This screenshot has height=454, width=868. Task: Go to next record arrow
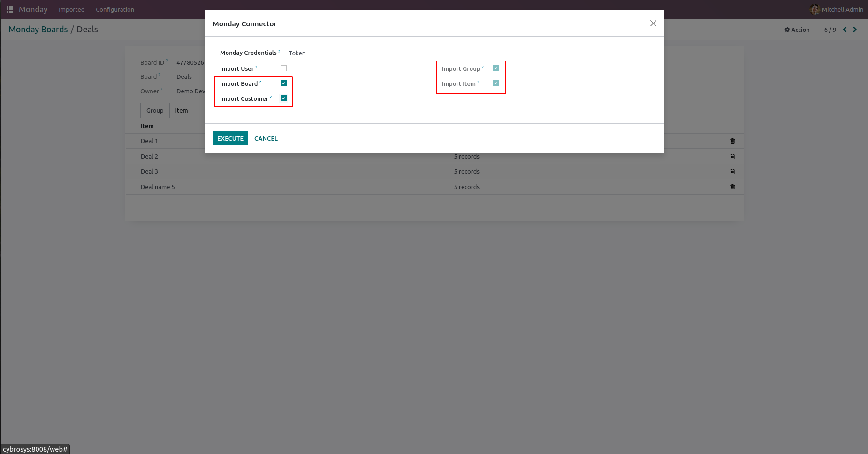855,30
